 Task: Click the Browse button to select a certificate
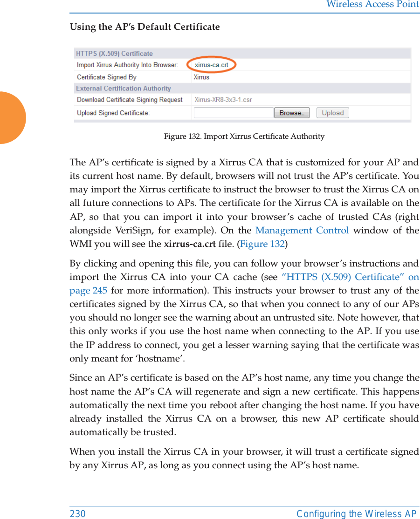coord(291,112)
